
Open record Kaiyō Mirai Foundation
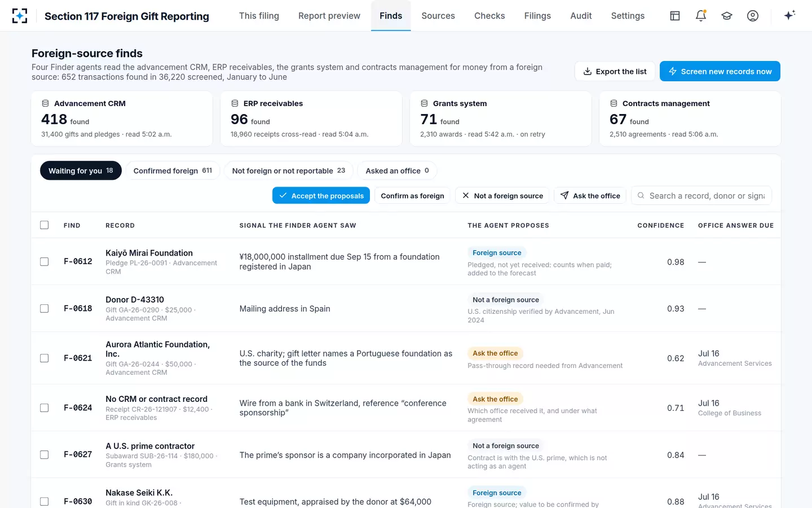pyautogui.click(x=149, y=253)
